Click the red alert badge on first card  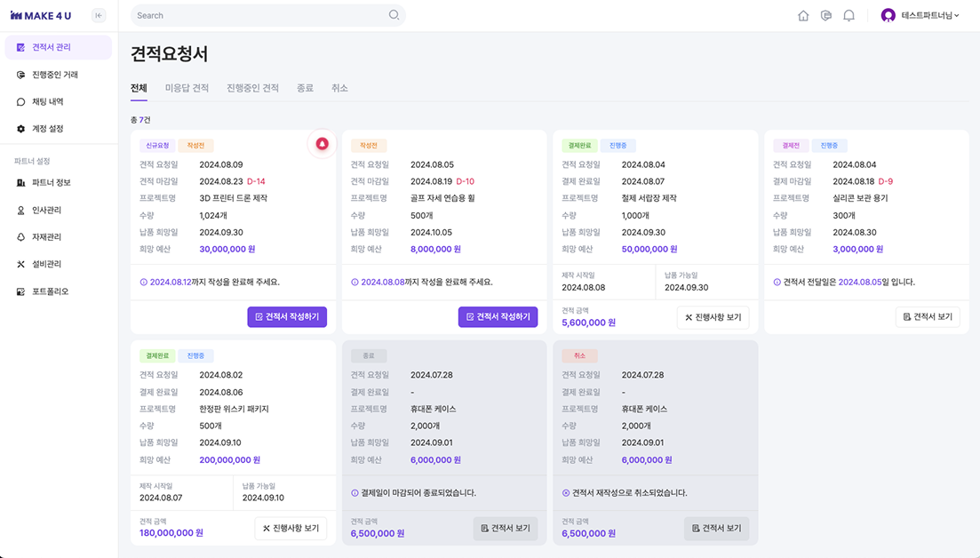[322, 144]
